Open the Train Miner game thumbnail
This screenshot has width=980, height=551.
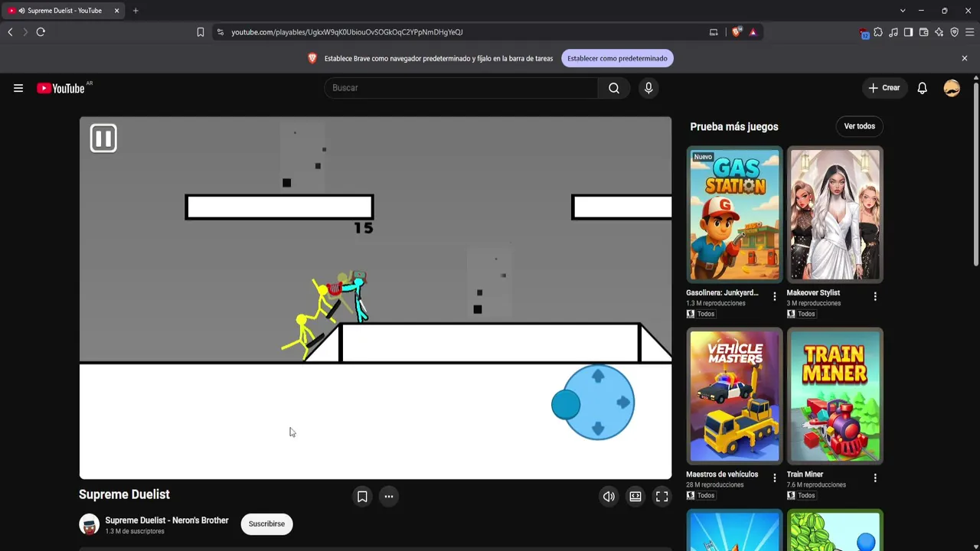pos(835,396)
